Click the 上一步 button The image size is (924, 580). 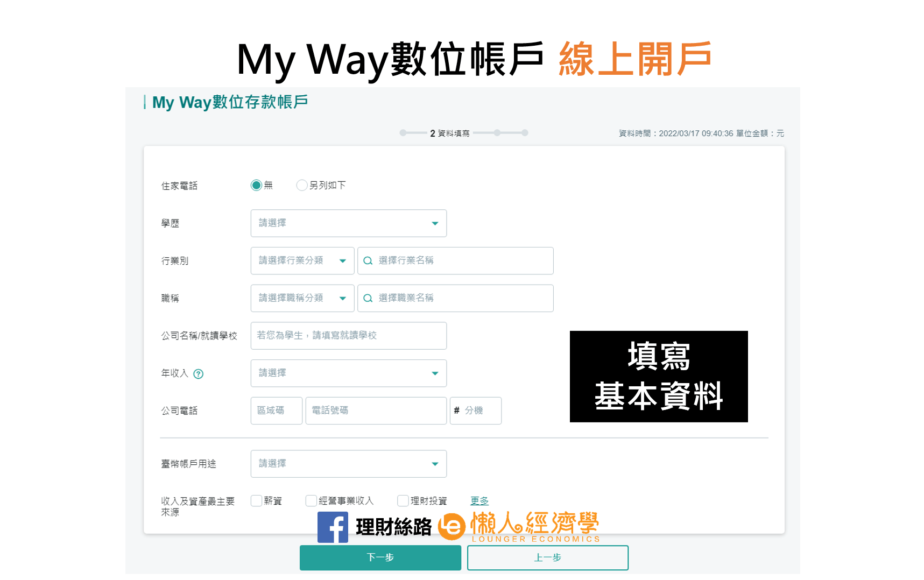point(548,557)
